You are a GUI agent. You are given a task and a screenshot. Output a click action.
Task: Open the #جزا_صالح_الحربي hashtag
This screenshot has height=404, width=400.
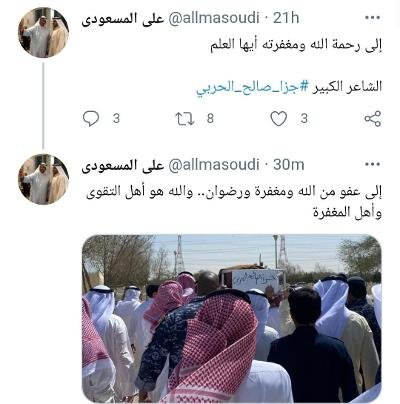tap(253, 87)
